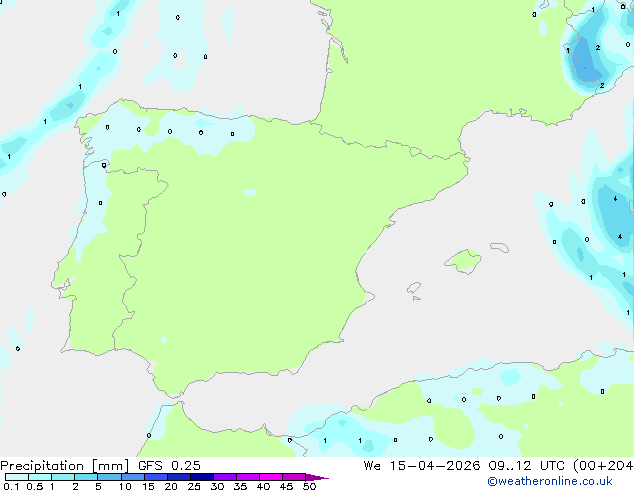The image size is (634, 490).
Task: Click the 1–2 mm legend swatch
Action: pos(63,477)
